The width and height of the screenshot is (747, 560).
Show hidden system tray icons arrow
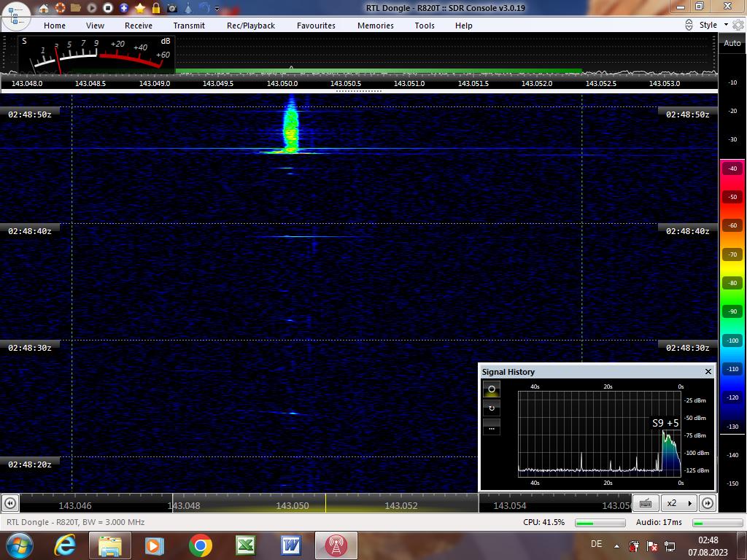coord(616,546)
